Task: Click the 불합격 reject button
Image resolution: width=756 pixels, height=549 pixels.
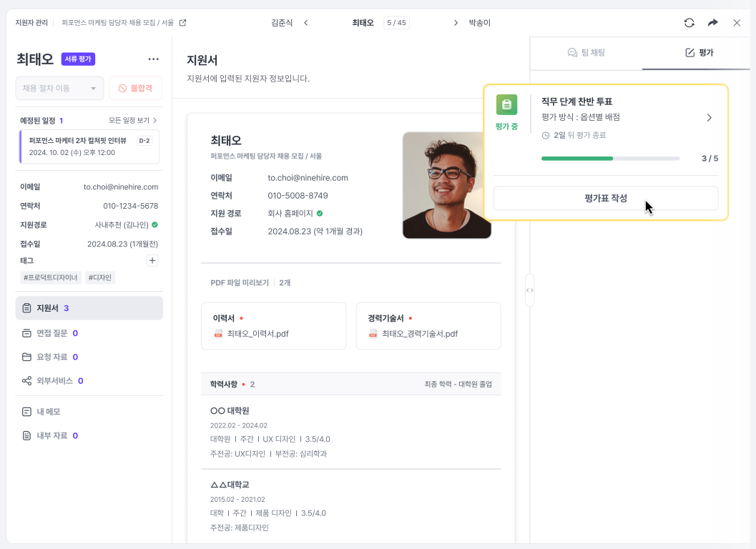Action: pyautogui.click(x=136, y=88)
